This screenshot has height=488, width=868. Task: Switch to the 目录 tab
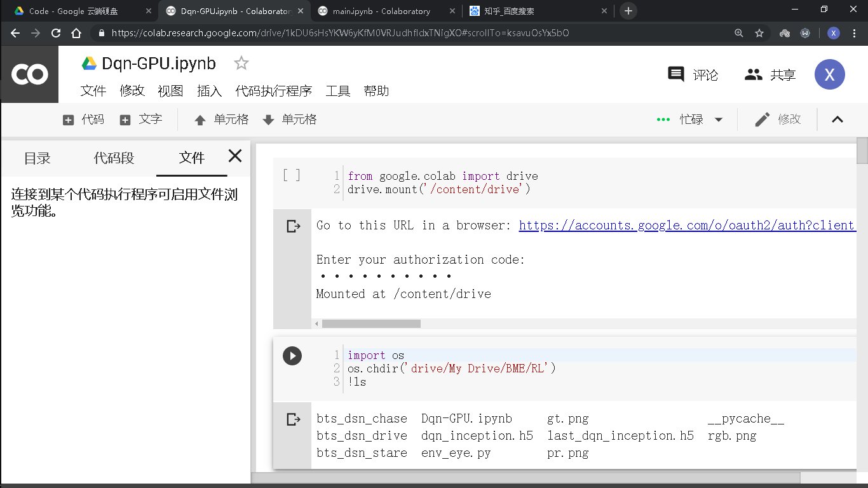37,158
